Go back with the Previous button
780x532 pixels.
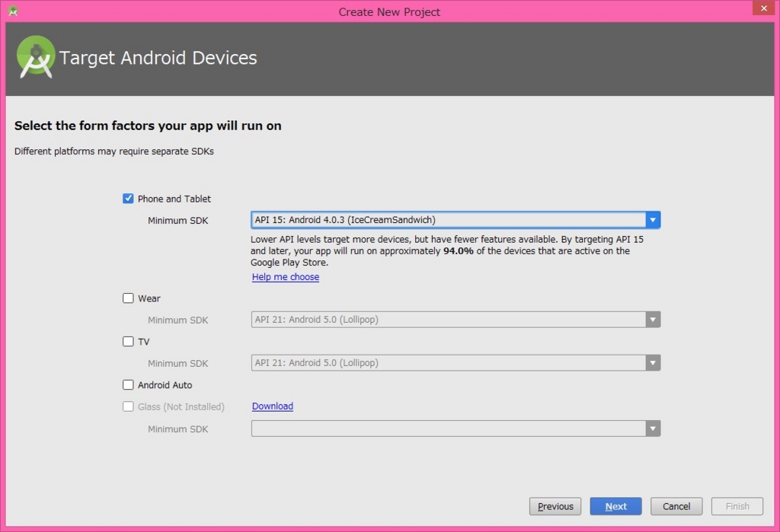(555, 506)
